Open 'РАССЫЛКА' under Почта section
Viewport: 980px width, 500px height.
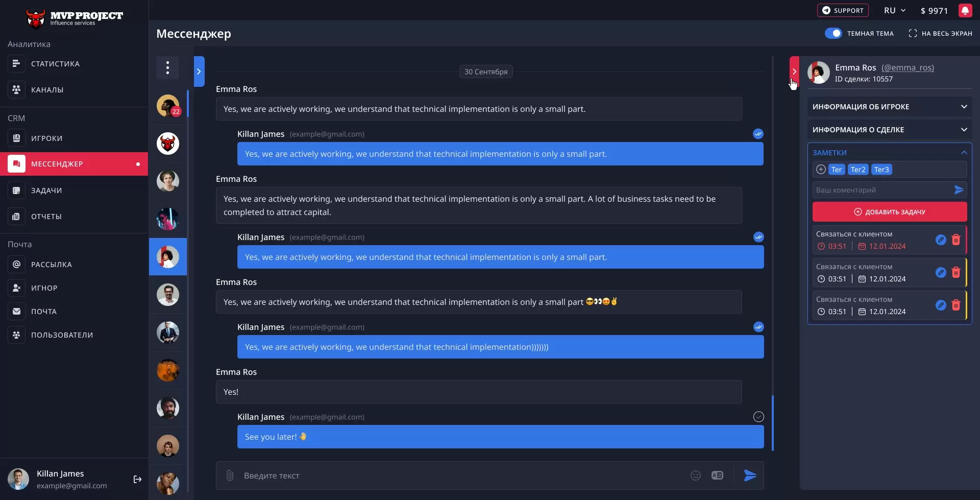[x=51, y=264]
